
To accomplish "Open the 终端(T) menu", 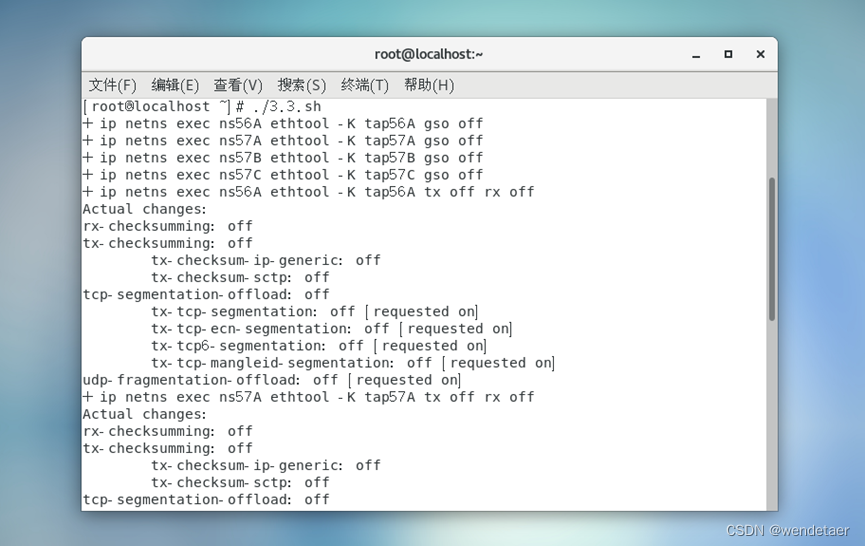I will coord(365,85).
